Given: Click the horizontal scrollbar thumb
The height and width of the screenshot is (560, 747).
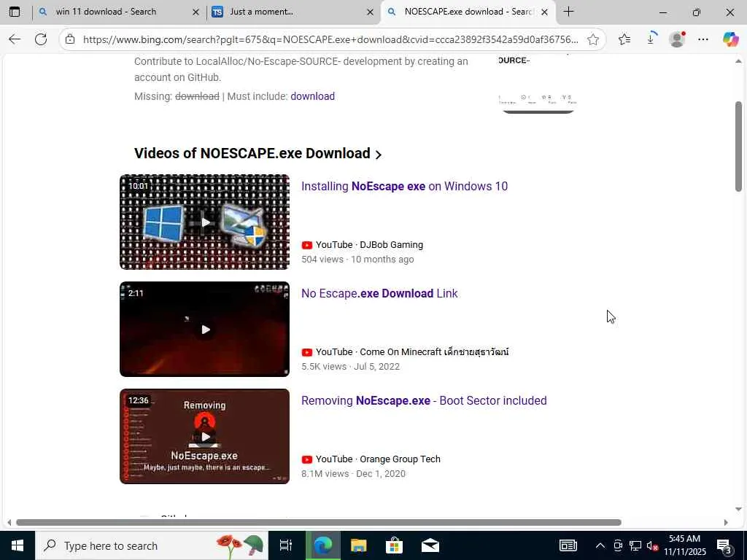Looking at the screenshot, I should [x=319, y=522].
